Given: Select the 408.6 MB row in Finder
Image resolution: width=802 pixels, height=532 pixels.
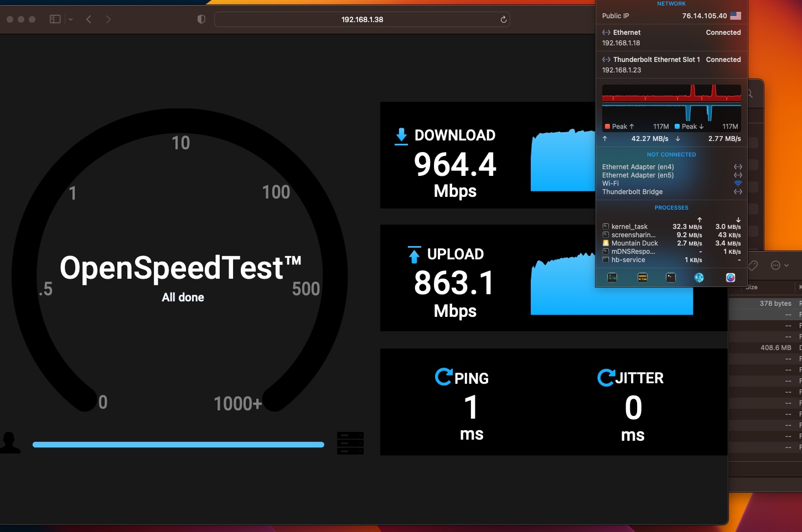Looking at the screenshot, I should click(765, 348).
